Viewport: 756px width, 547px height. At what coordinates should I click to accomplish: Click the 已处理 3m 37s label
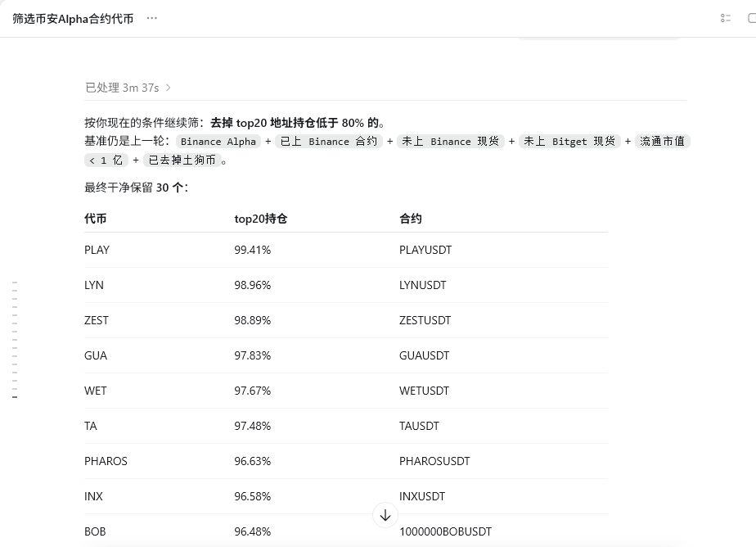[x=122, y=88]
